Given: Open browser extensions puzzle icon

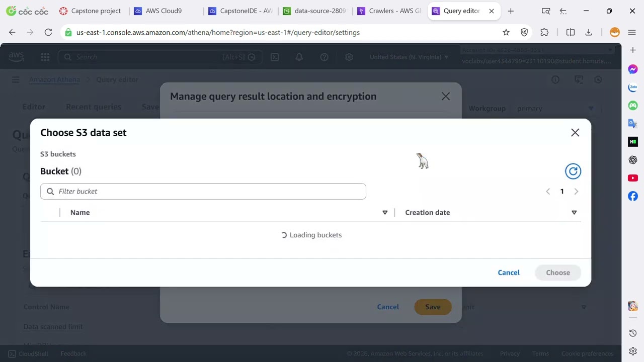Looking at the screenshot, I should pos(544,32).
